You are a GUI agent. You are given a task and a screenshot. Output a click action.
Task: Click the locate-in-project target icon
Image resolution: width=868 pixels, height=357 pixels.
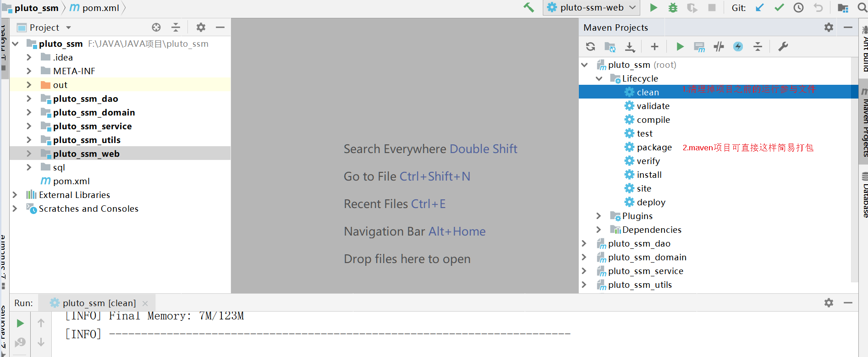[x=156, y=27]
